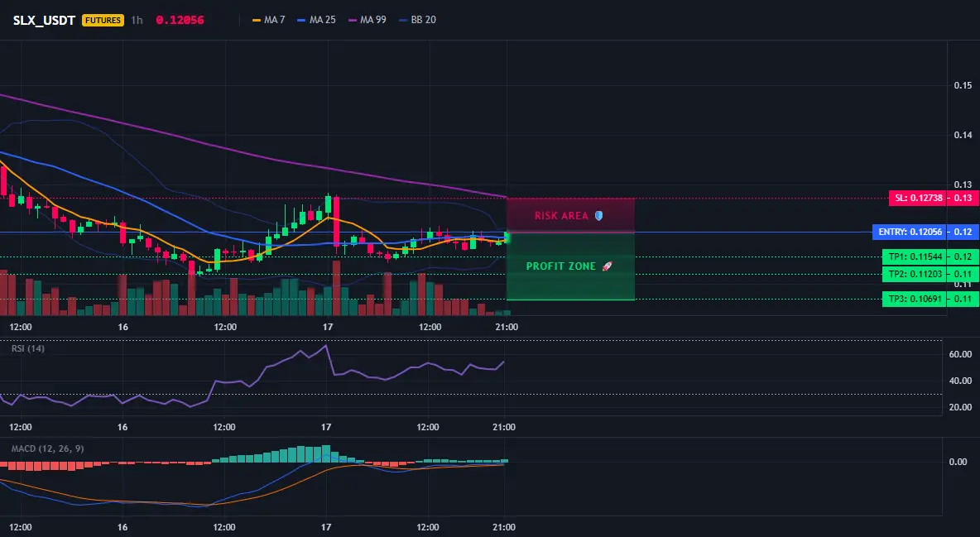Click the RISK AREA red zone
Screen dimensions: 980x537
pos(570,216)
